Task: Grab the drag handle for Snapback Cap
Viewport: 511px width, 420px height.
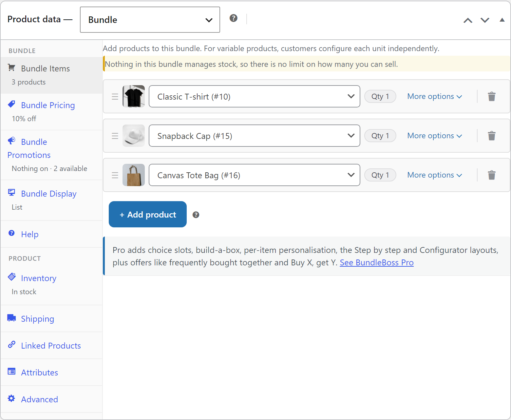Action: tap(115, 136)
